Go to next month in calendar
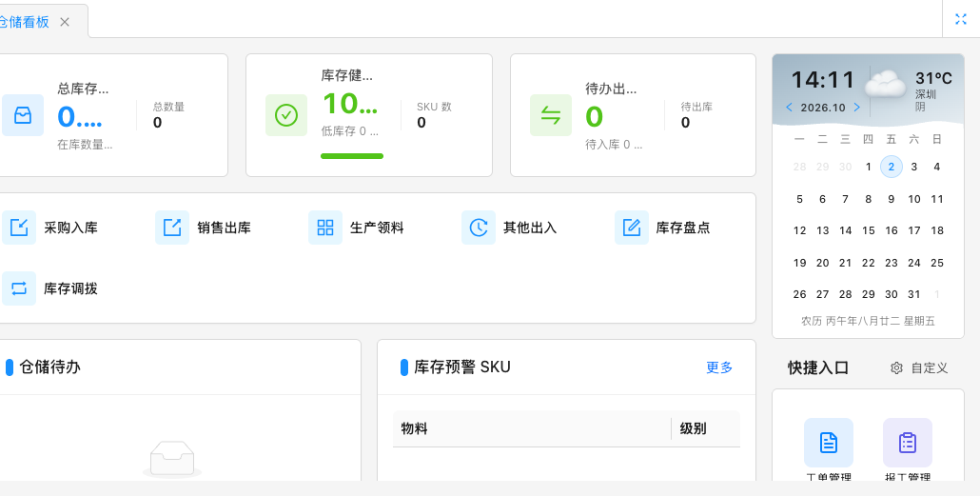980x496 pixels. pos(857,108)
